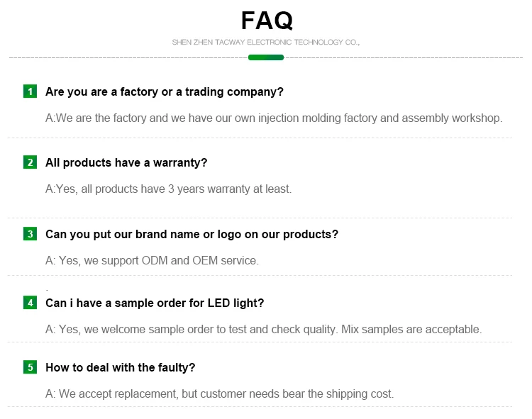This screenshot has height=419, width=532.
Task: Click the dashed separator line below question 4
Action: (259, 342)
